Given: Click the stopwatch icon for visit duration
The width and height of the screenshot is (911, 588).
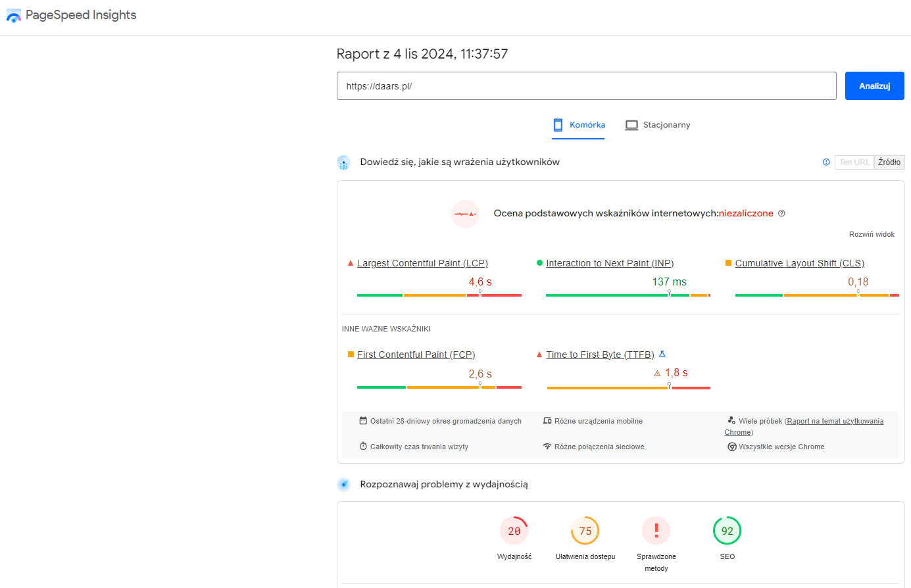Looking at the screenshot, I should (363, 446).
